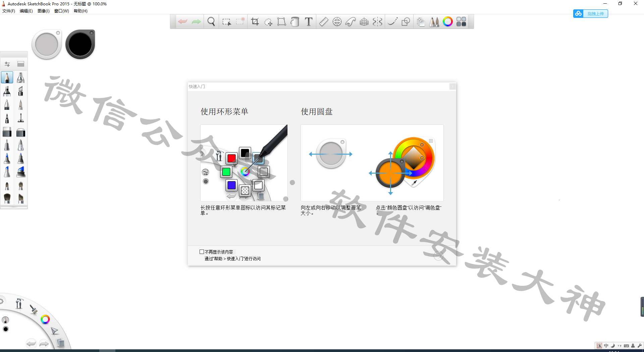Open the draw shapes tool
Image resolution: width=644 pixels, height=352 pixels.
coord(406,22)
